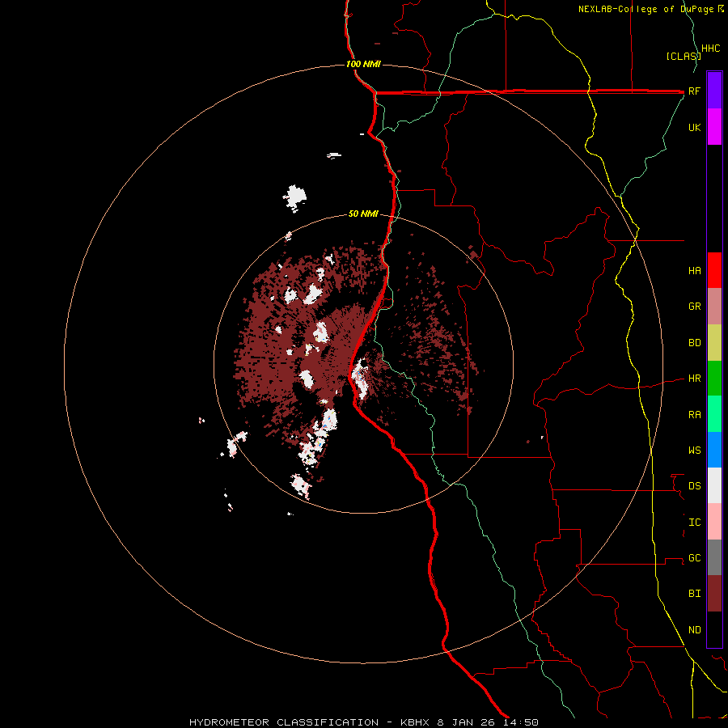Click the RF legend label
728x728 pixels.
[x=694, y=91]
